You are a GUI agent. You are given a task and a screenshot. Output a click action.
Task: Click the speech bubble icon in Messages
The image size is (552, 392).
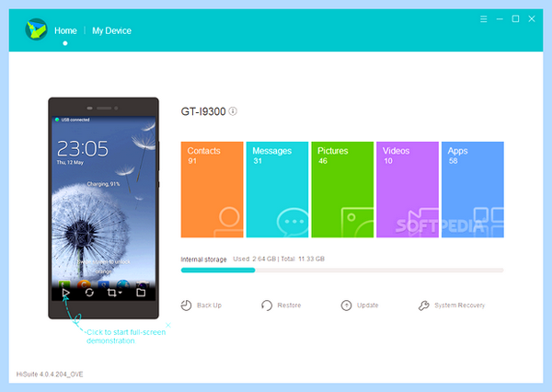[x=293, y=223]
